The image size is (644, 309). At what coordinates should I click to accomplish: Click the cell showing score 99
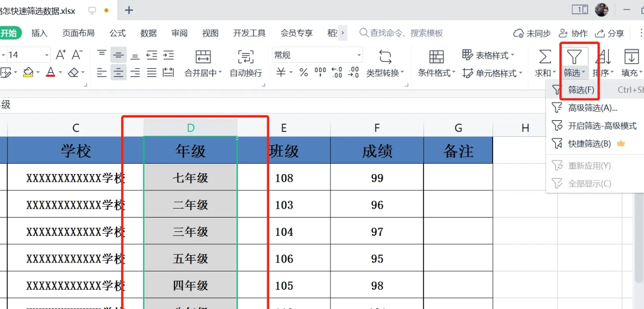pyautogui.click(x=377, y=177)
